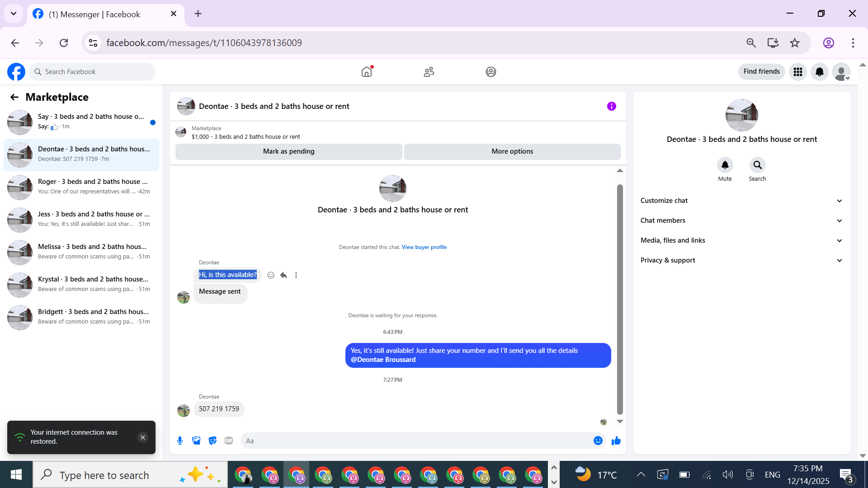Open Facebook Home tab
Viewport: 868px width, 488px height.
coord(367,72)
